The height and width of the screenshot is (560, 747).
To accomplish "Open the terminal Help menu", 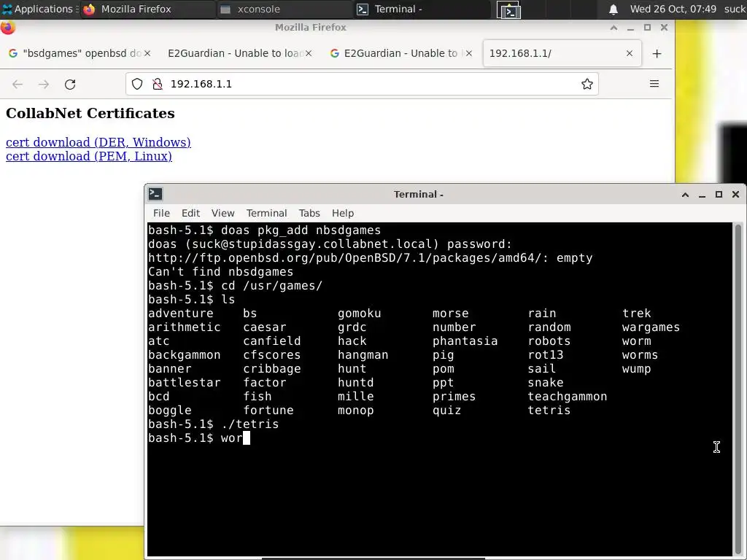I will (x=343, y=214).
